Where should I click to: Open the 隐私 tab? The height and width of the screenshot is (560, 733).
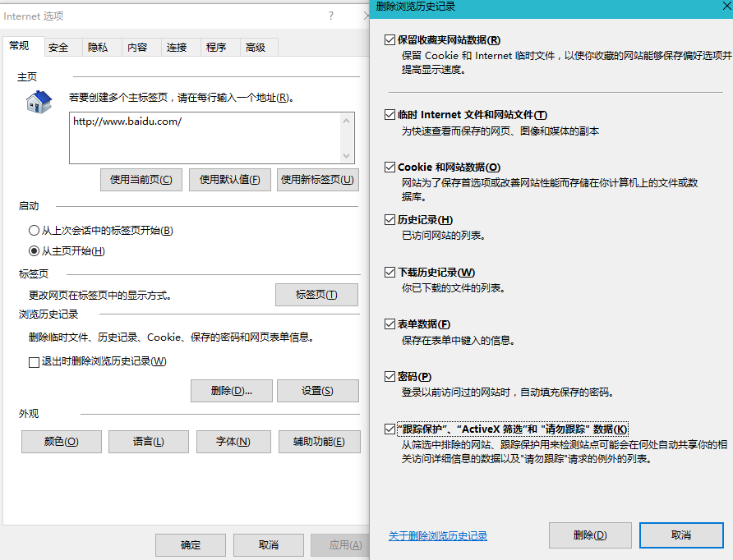(x=99, y=47)
